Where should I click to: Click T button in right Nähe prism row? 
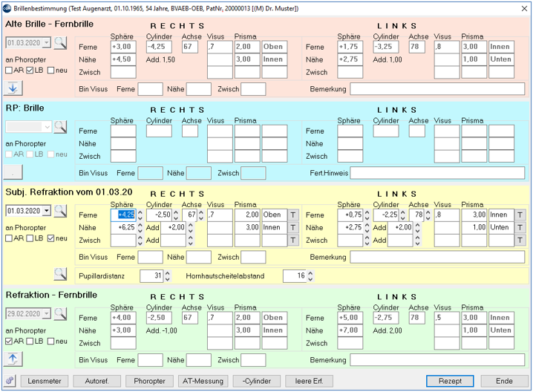click(293, 227)
